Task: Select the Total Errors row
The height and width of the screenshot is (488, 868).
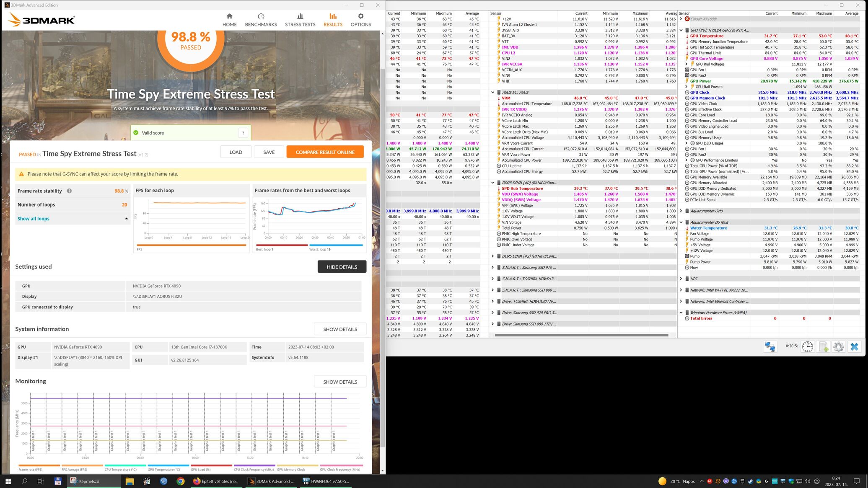Action: tap(772, 318)
